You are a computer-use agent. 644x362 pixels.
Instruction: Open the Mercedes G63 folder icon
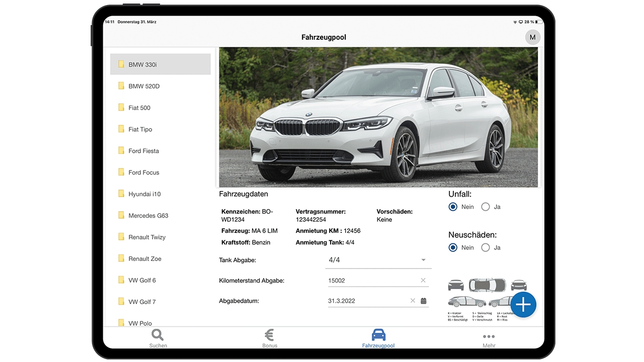pos(121,215)
